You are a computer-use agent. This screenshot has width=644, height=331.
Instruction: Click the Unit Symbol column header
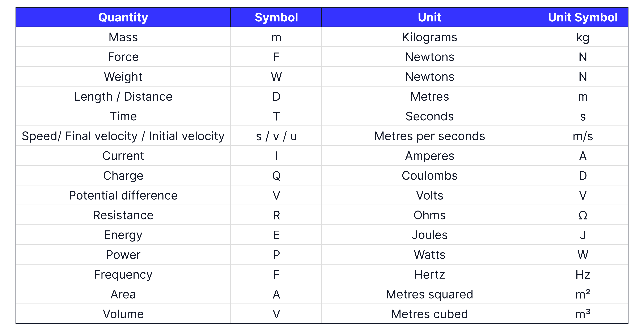(582, 17)
